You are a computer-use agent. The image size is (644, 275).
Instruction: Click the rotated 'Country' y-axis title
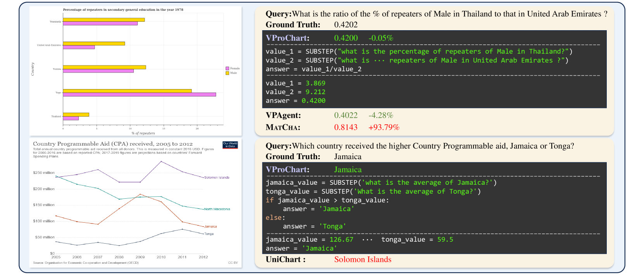33,69
